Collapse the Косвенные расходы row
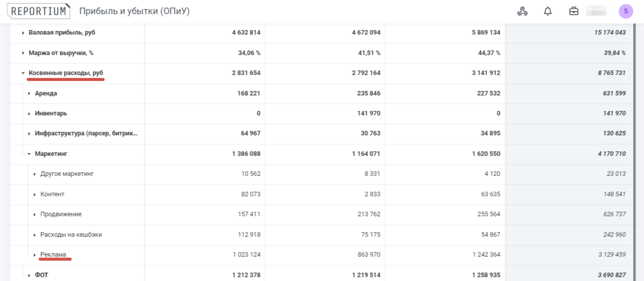The height and width of the screenshot is (281, 644). pos(23,73)
